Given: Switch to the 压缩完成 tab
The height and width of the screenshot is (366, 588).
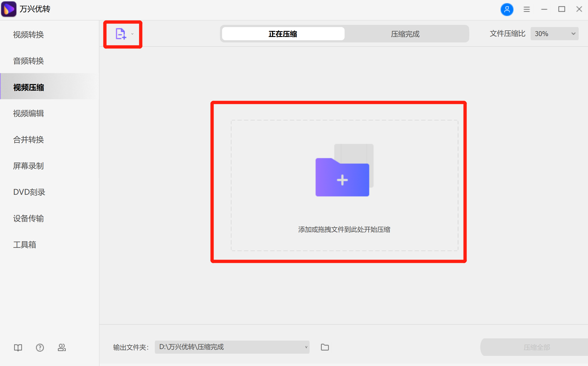Looking at the screenshot, I should pos(405,34).
